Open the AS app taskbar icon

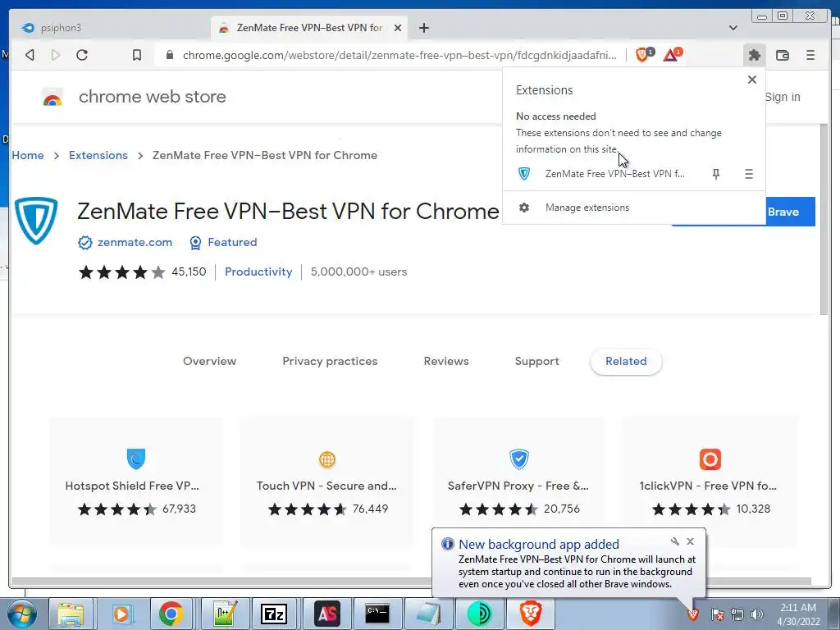[x=326, y=614]
